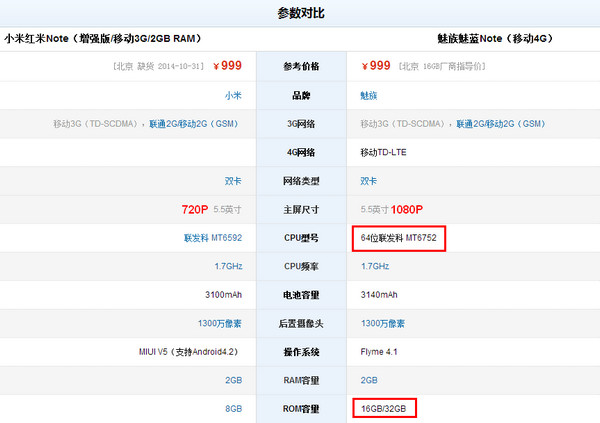Click the 3G网络 row label
The image size is (600, 423).
click(x=301, y=124)
